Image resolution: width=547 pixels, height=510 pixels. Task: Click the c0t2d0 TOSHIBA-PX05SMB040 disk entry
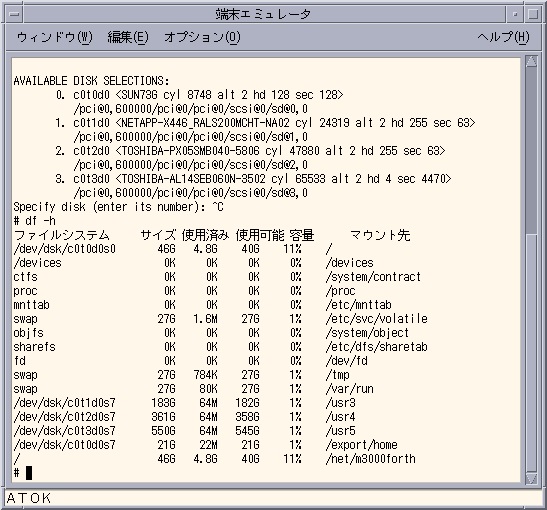click(x=250, y=151)
